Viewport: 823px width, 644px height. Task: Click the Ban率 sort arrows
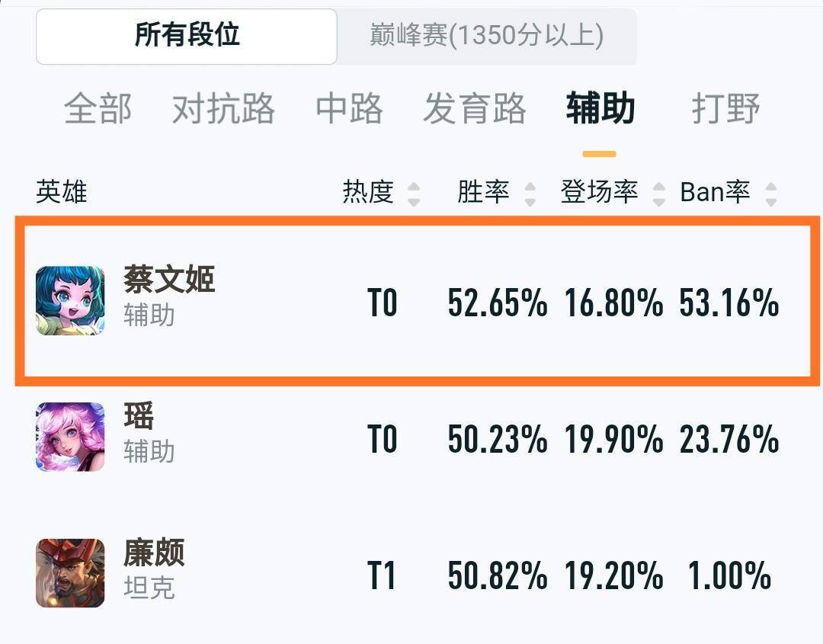(770, 193)
